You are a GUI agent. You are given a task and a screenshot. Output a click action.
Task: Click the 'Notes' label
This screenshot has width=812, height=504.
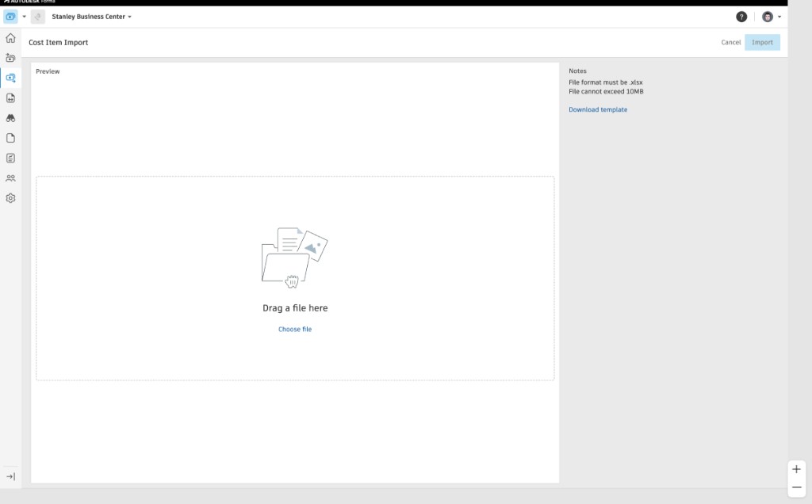click(577, 71)
